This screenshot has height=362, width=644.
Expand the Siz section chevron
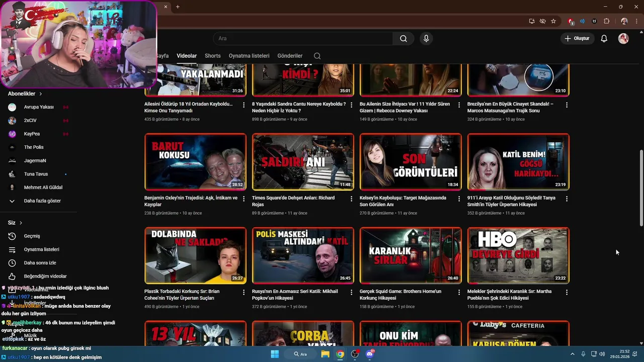pyautogui.click(x=21, y=223)
